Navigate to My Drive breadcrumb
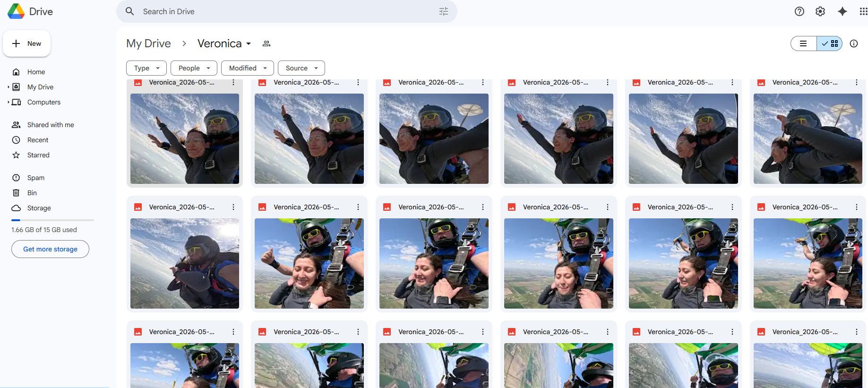The width and height of the screenshot is (868, 388). (148, 43)
